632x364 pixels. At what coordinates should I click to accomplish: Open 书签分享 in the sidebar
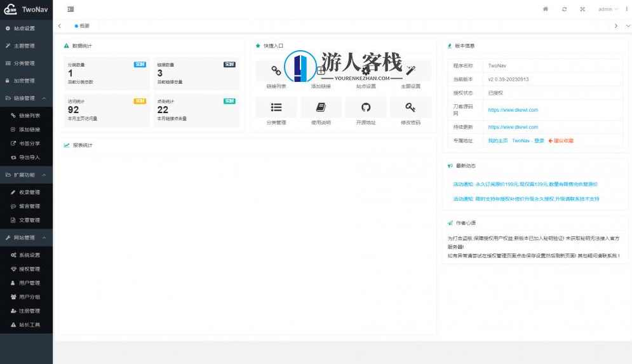click(26, 143)
